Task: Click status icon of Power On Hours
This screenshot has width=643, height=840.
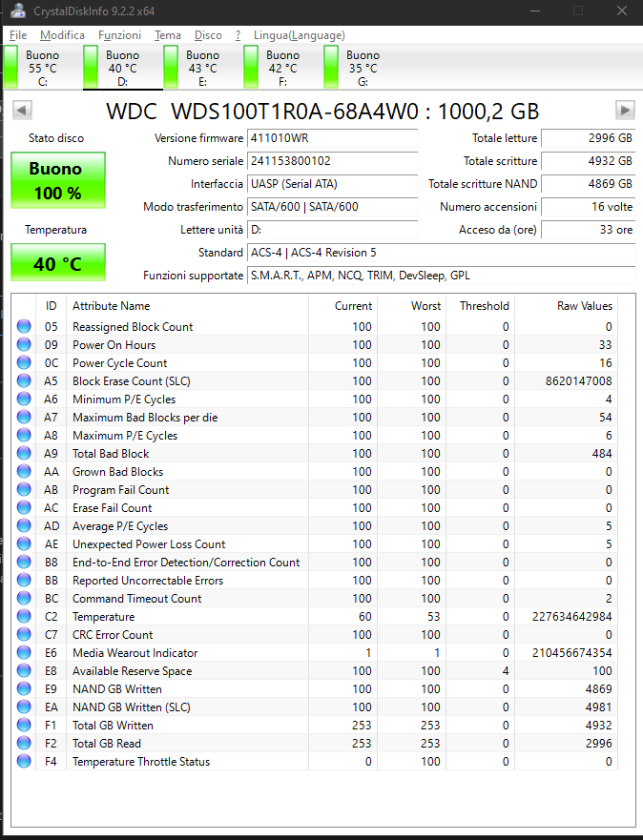Action: (x=24, y=344)
